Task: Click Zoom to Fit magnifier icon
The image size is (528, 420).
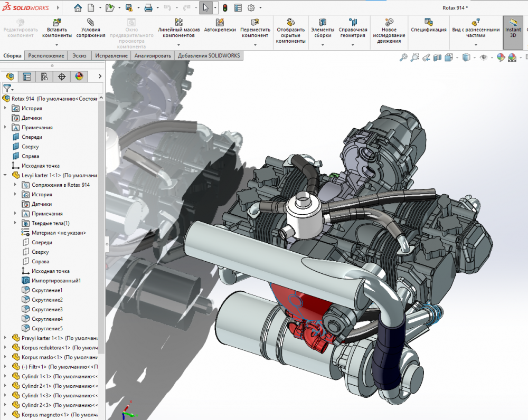Action: 403,58
